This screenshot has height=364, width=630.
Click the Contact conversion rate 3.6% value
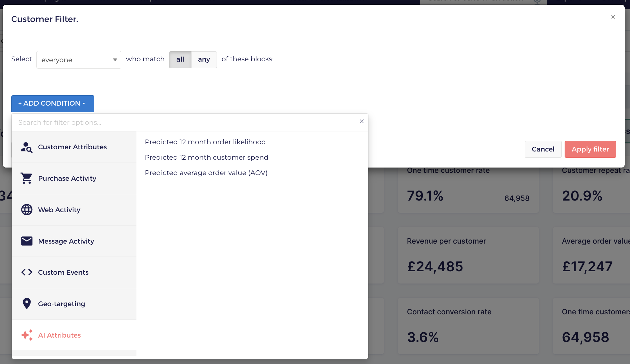[x=423, y=337]
